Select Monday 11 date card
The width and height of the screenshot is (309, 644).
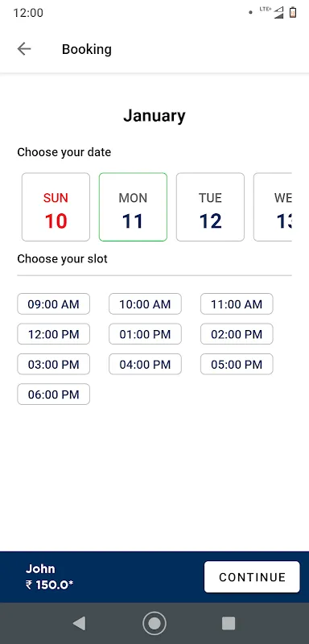pyautogui.click(x=133, y=207)
